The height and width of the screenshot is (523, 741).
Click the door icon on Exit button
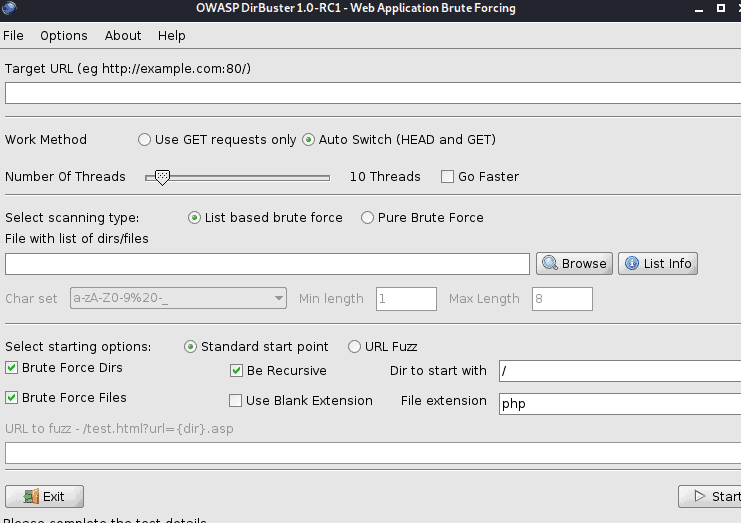pyautogui.click(x=31, y=497)
